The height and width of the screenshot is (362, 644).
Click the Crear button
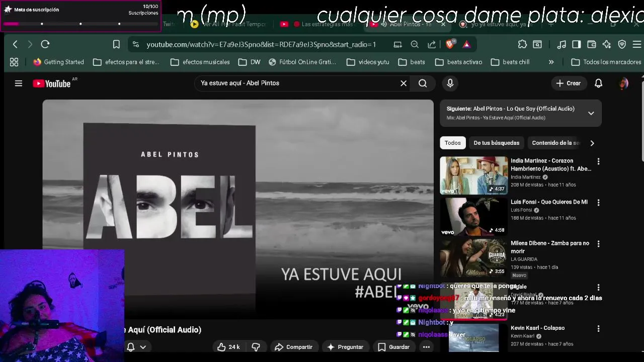(569, 83)
